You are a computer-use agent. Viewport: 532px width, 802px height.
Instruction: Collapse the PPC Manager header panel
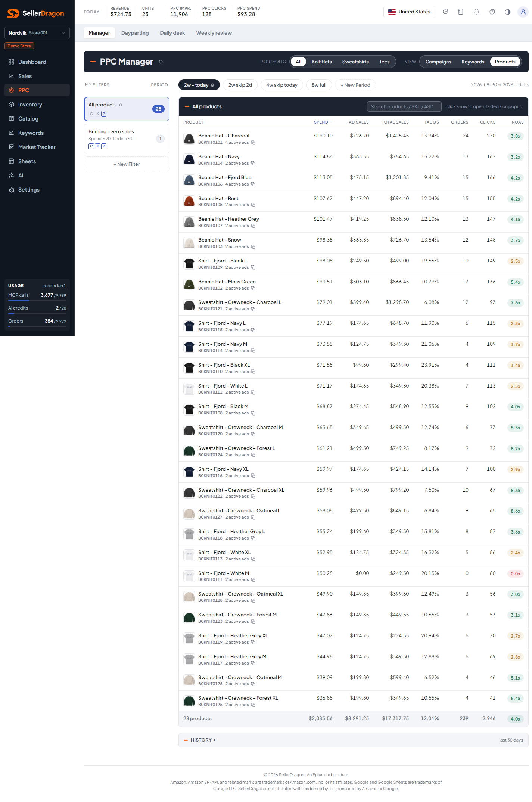[x=93, y=62]
